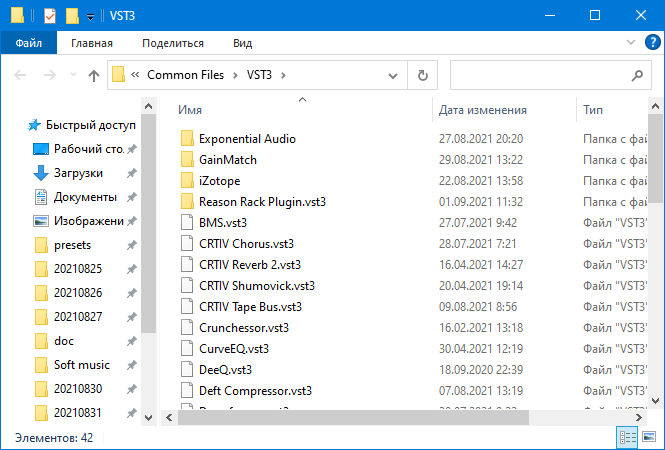Select the DeeQ.vst3 file icon
The image size is (665, 450).
click(x=187, y=369)
